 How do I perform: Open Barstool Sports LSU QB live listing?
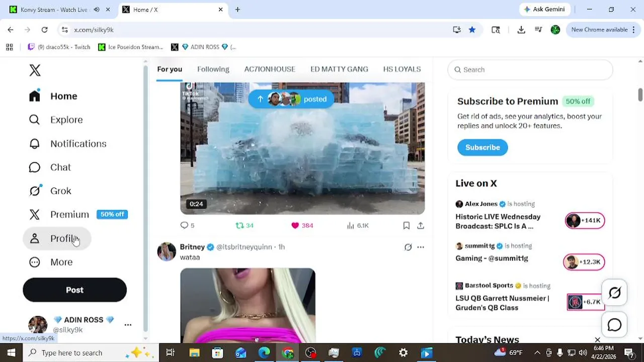pos(530,297)
